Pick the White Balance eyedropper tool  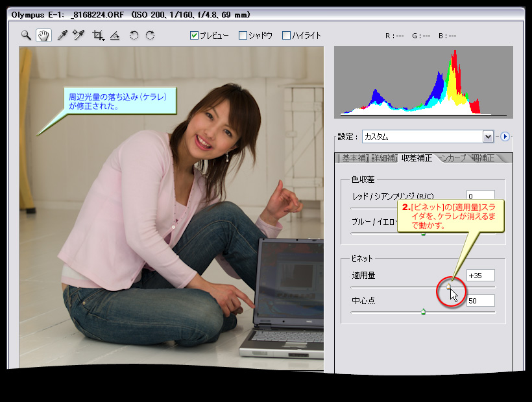tap(62, 35)
